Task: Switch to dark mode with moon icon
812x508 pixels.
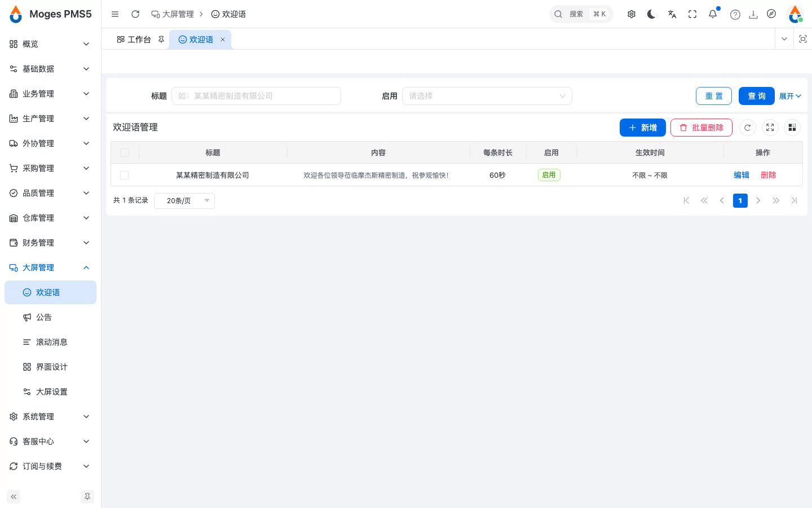Action: click(x=651, y=14)
